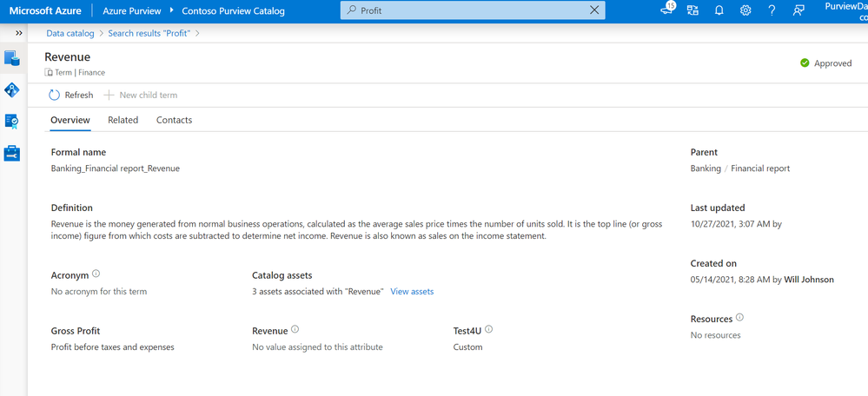Open the notifications bell
Screen dimensions: 868x396
719,10
